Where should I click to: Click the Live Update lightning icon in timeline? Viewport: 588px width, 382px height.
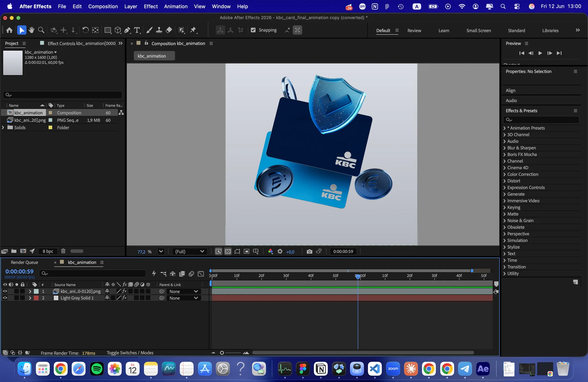click(154, 274)
